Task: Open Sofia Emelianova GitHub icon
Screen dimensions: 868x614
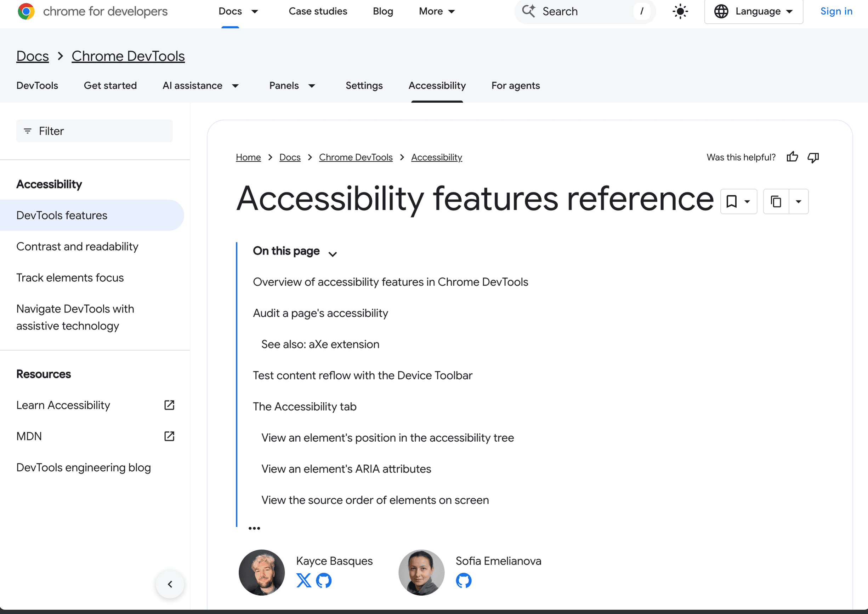Action: [464, 580]
